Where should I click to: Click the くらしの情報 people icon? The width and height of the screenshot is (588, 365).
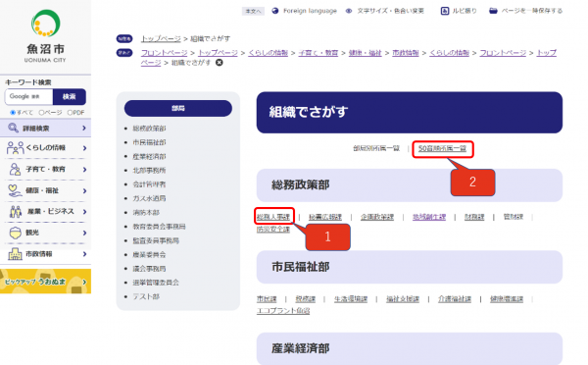pos(16,148)
